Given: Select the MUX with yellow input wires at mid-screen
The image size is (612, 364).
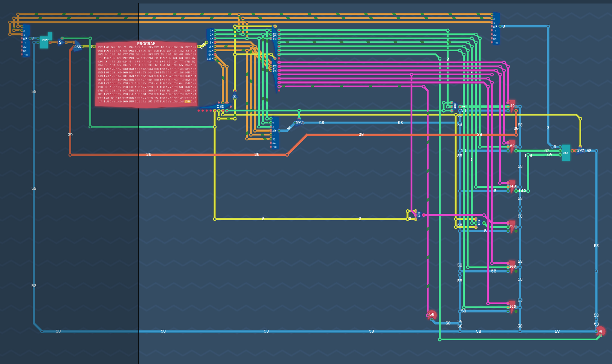Looking at the screenshot, I should coord(418,215).
